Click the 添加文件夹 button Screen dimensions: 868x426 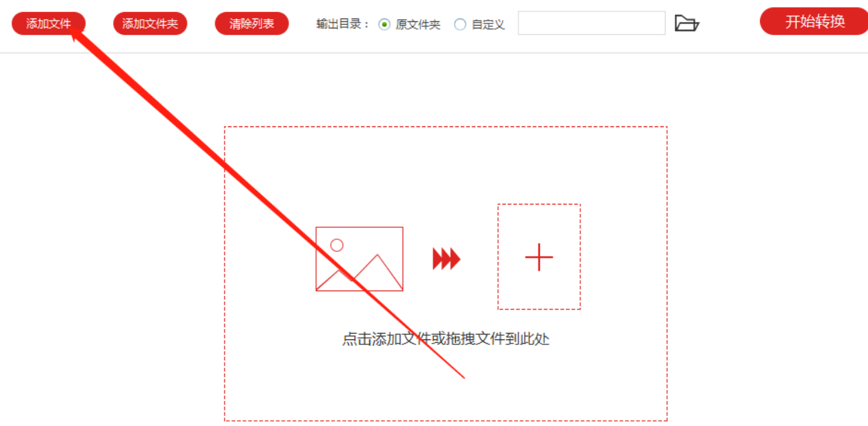click(x=150, y=23)
